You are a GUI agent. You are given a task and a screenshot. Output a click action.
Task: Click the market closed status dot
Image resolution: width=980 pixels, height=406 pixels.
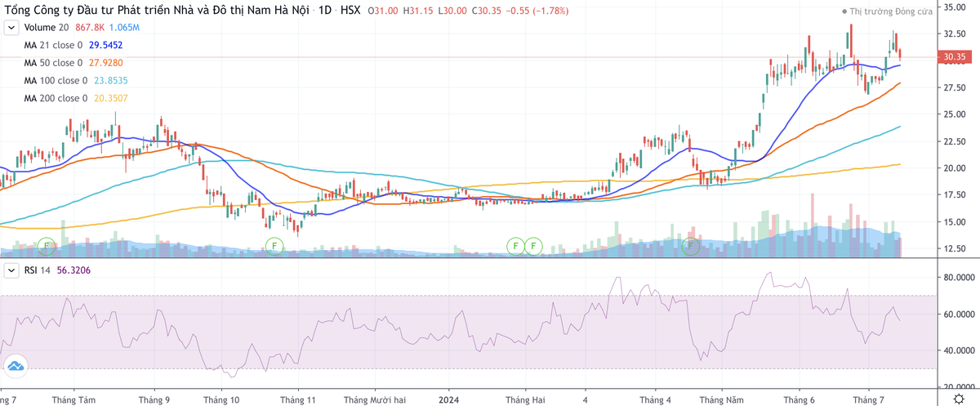tap(844, 13)
